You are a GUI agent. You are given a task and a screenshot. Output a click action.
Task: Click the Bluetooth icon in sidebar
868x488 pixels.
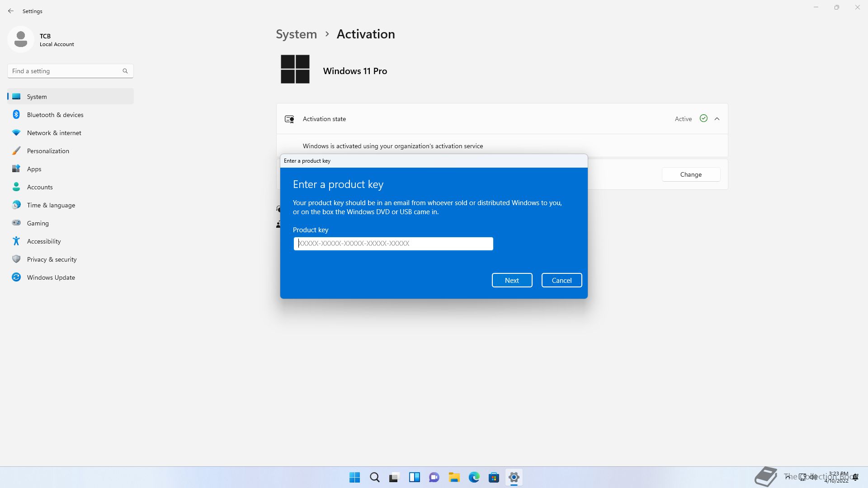tap(16, 114)
